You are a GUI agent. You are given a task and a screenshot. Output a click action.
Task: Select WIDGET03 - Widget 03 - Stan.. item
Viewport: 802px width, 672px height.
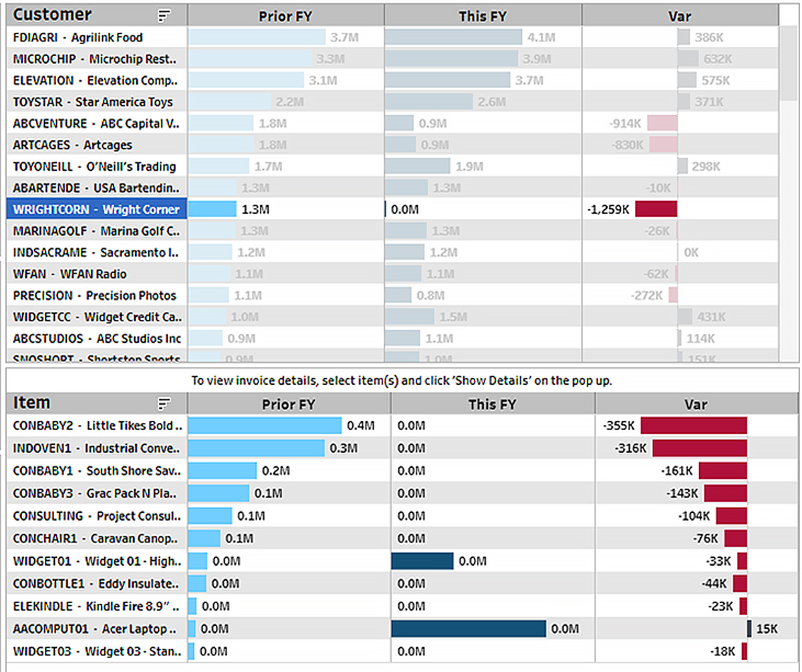point(98,651)
